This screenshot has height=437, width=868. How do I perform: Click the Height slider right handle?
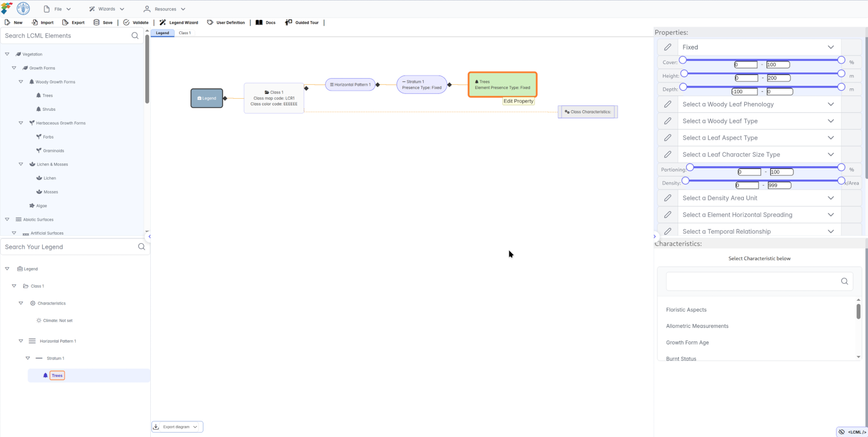pyautogui.click(x=841, y=73)
